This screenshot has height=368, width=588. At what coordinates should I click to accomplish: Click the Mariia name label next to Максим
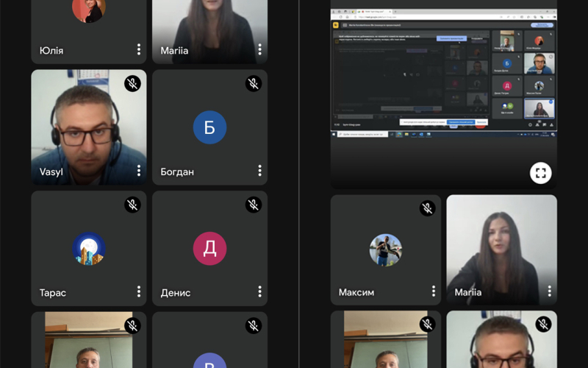(467, 292)
